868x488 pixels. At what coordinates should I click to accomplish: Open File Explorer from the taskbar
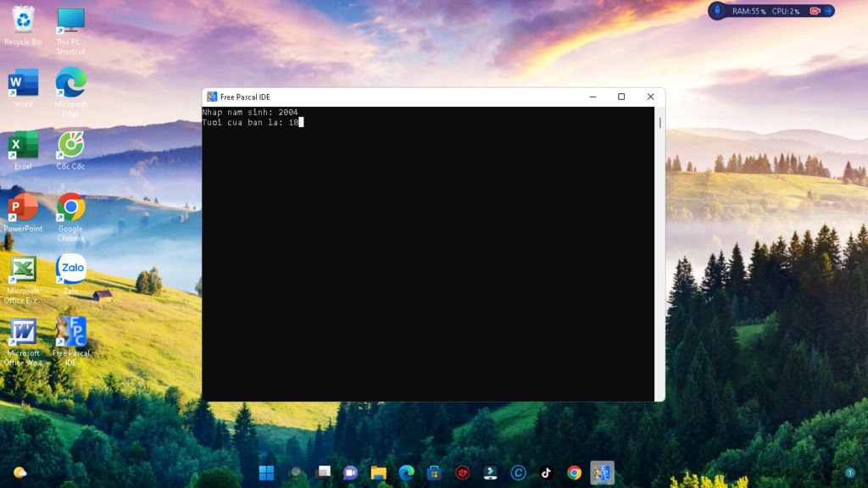click(379, 473)
